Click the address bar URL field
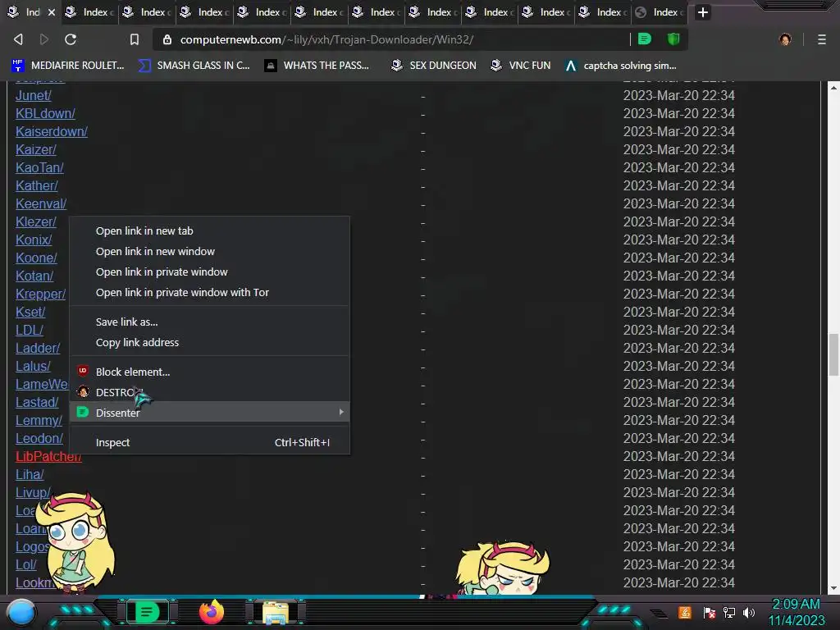This screenshot has height=630, width=840. coord(396,39)
